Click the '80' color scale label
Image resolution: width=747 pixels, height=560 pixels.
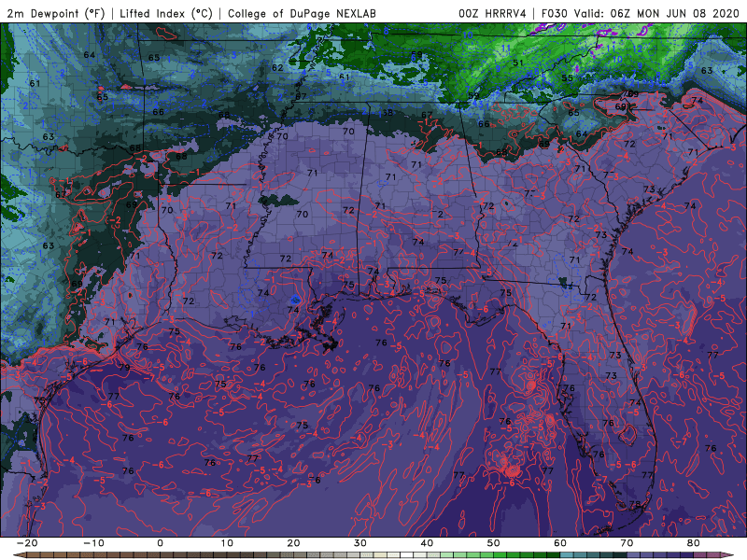[x=694, y=543]
